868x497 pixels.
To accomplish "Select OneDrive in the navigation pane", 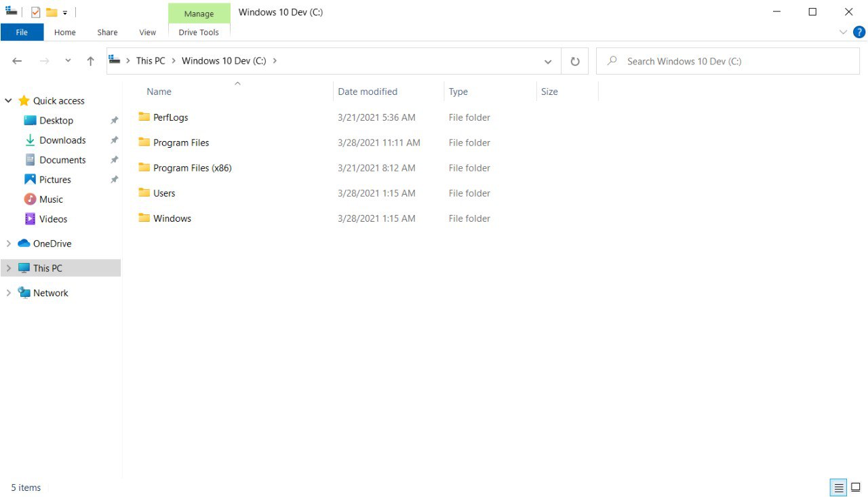I will pyautogui.click(x=52, y=243).
